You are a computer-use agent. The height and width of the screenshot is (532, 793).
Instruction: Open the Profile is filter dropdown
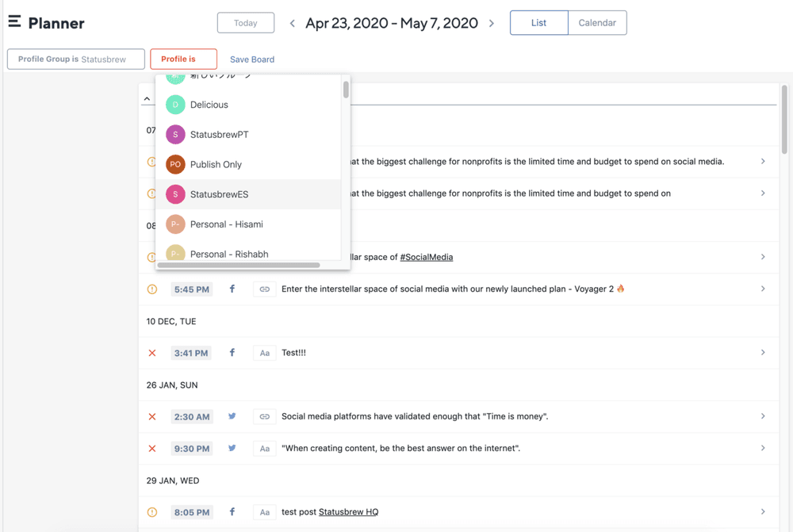pos(183,59)
